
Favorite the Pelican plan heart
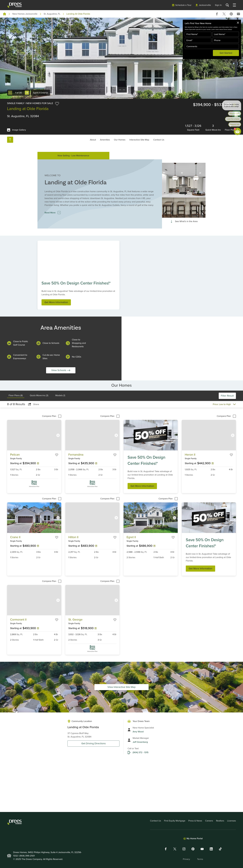click(x=57, y=455)
